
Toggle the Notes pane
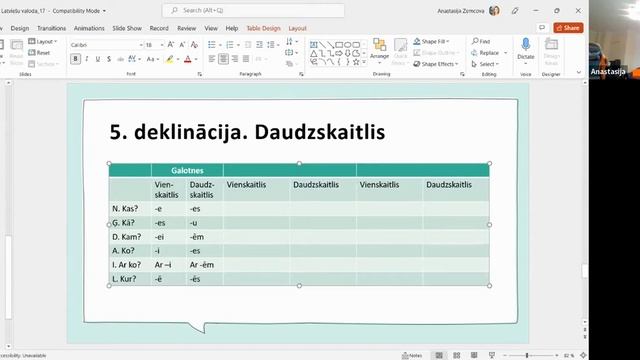coord(412,356)
